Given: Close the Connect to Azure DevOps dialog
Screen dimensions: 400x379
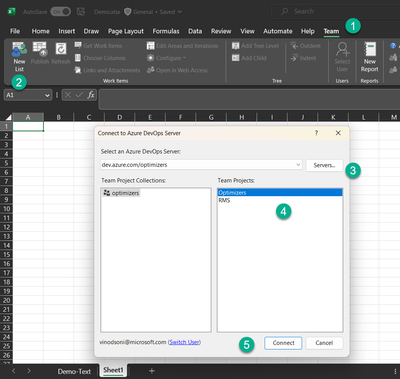Looking at the screenshot, I should tap(338, 133).
